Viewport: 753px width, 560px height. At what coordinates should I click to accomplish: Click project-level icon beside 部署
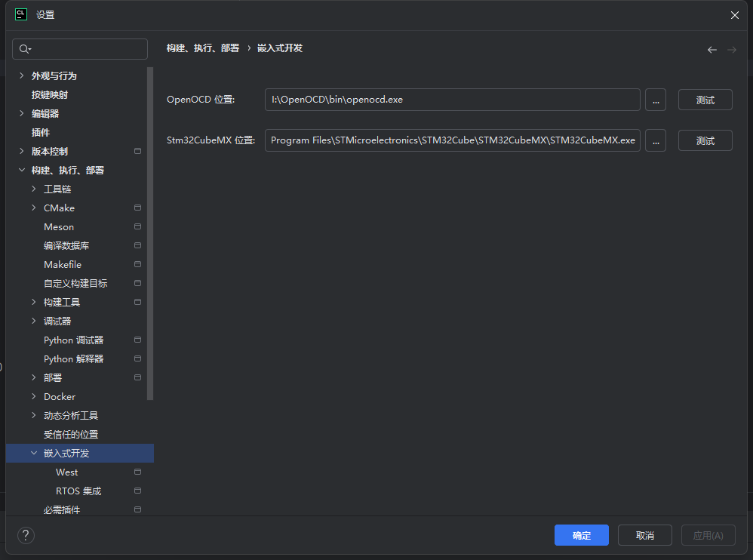click(137, 377)
